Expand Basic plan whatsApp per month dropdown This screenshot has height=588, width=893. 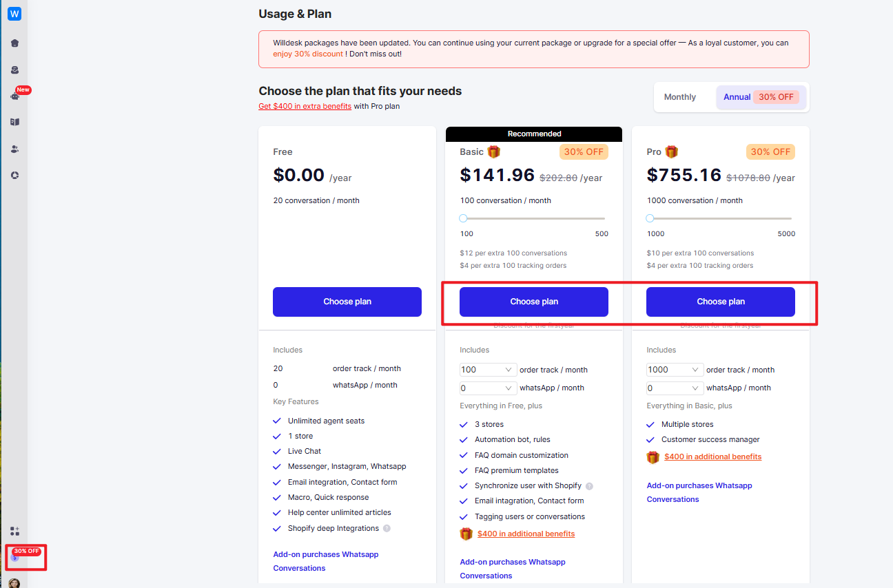click(489, 388)
